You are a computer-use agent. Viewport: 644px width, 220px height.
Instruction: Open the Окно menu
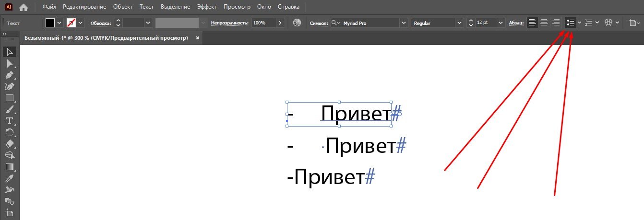pyautogui.click(x=264, y=7)
